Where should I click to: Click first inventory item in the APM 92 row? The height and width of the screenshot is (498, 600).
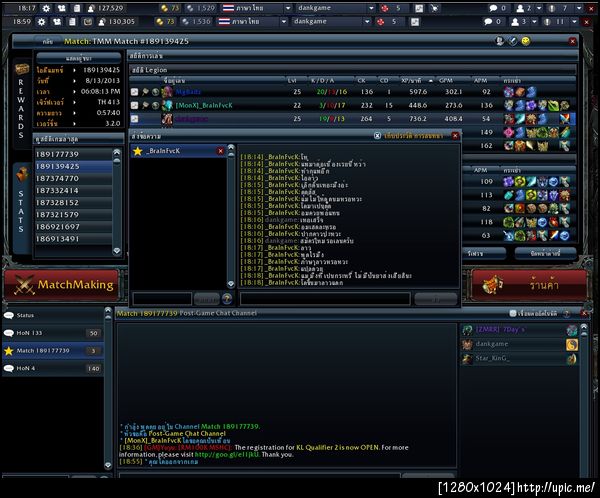click(509, 92)
